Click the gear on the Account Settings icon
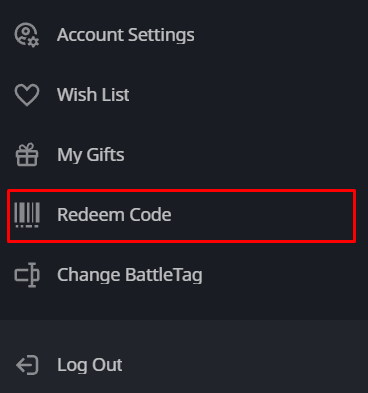The image size is (368, 393). 34,42
